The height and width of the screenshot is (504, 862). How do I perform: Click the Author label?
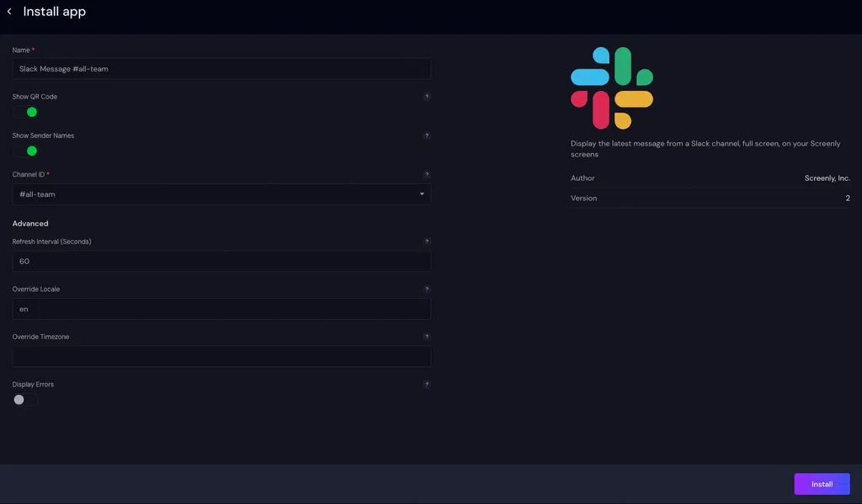(x=583, y=178)
